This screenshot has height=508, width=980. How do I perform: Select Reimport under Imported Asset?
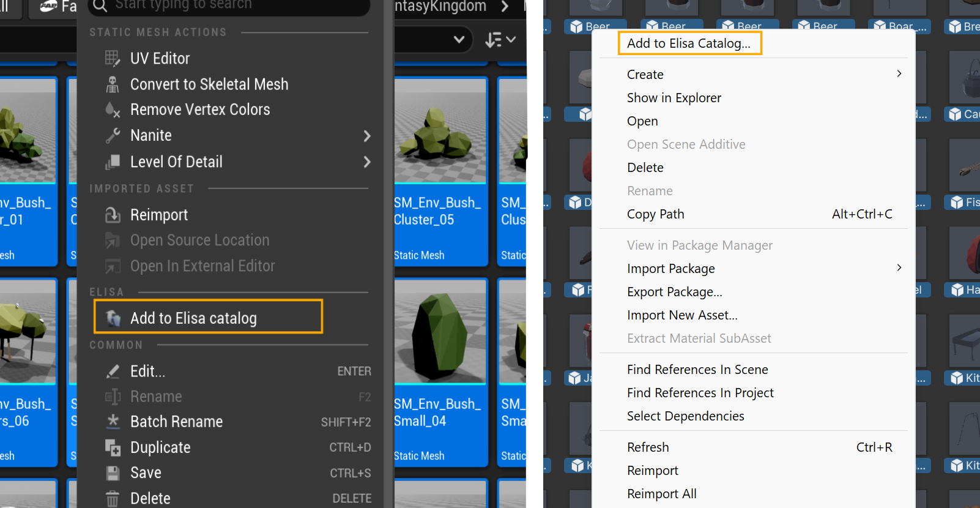159,215
